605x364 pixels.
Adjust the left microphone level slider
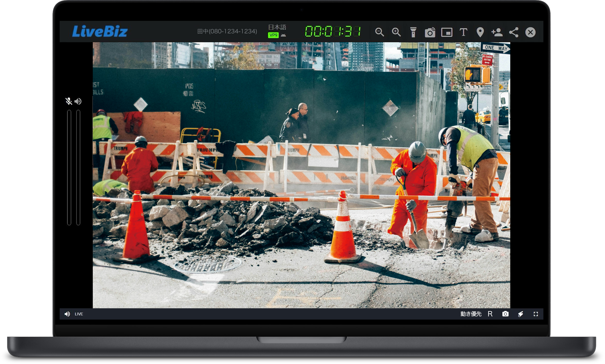(x=69, y=167)
